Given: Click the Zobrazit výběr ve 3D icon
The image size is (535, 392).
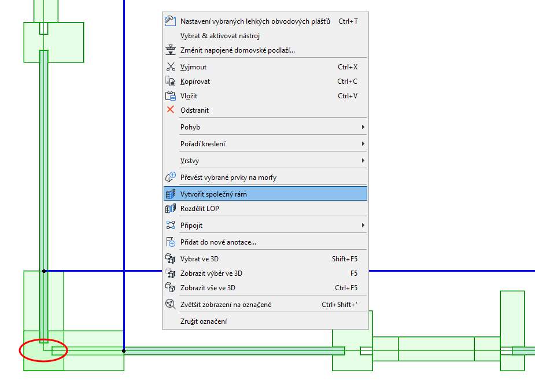Looking at the screenshot, I should (x=170, y=273).
